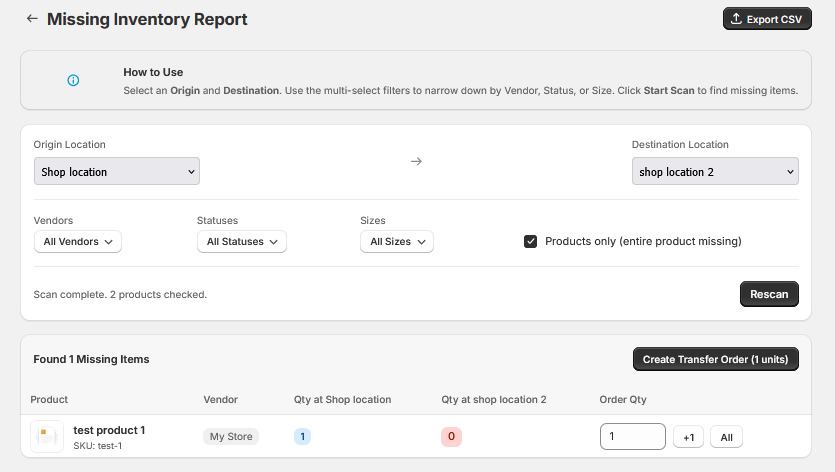Click the All quantity button
835x472 pixels.
[x=726, y=437]
